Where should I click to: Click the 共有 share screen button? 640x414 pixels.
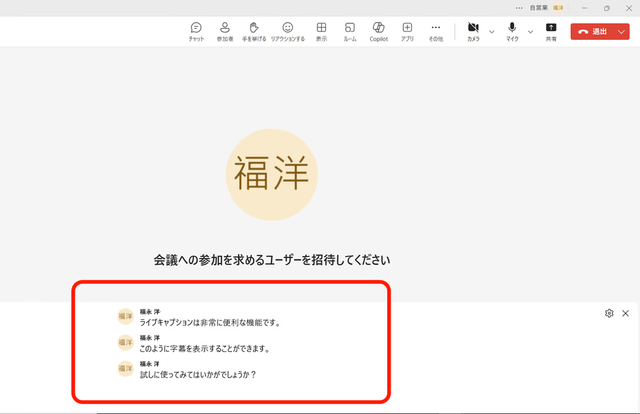(551, 31)
